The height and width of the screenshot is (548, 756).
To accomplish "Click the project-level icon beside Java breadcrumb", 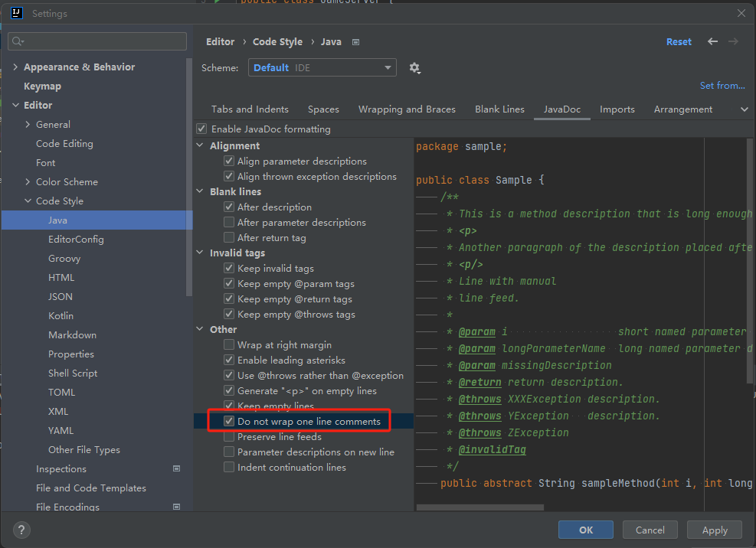I will click(x=355, y=42).
